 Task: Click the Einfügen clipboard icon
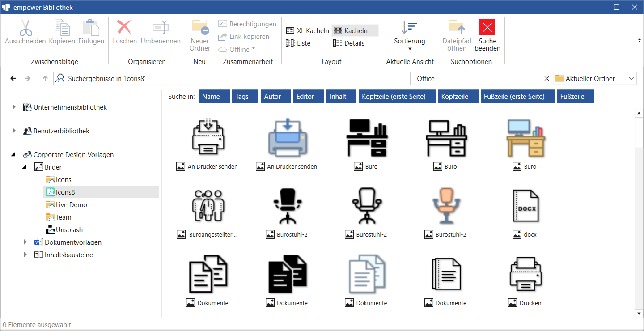coord(91,28)
